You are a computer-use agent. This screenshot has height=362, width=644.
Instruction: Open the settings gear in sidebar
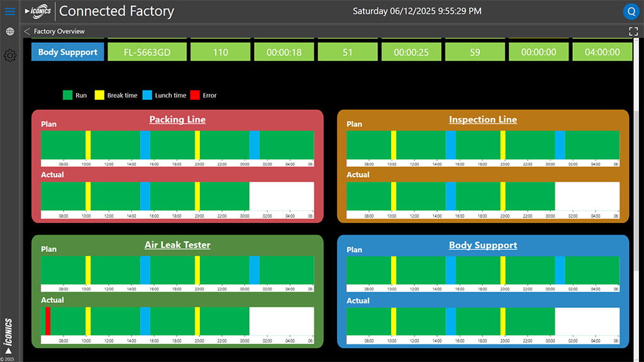pyautogui.click(x=9, y=56)
